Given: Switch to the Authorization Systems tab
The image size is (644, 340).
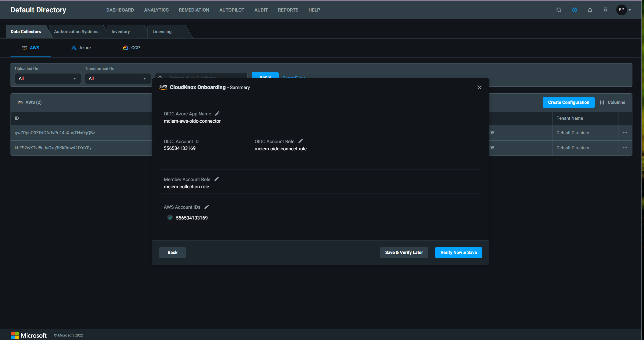Looking at the screenshot, I should 76,31.
